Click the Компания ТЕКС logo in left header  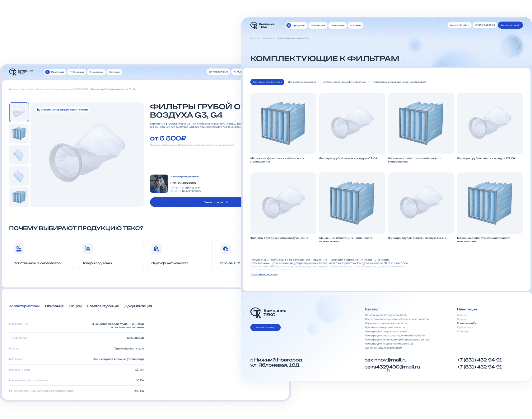[x=21, y=72]
